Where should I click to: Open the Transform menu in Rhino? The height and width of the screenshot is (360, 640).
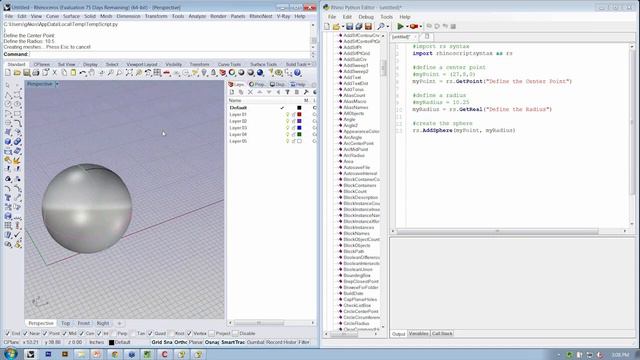[x=156, y=16]
